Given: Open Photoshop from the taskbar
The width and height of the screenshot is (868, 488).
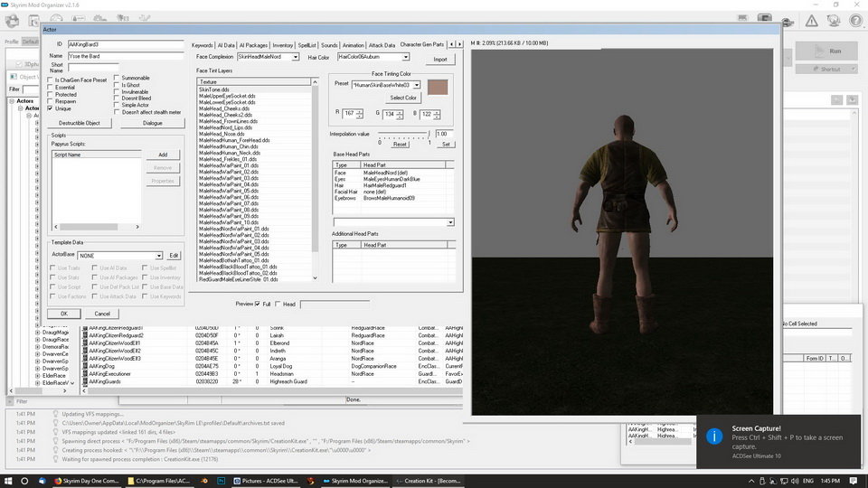Looking at the screenshot, I should pyautogui.click(x=221, y=481).
